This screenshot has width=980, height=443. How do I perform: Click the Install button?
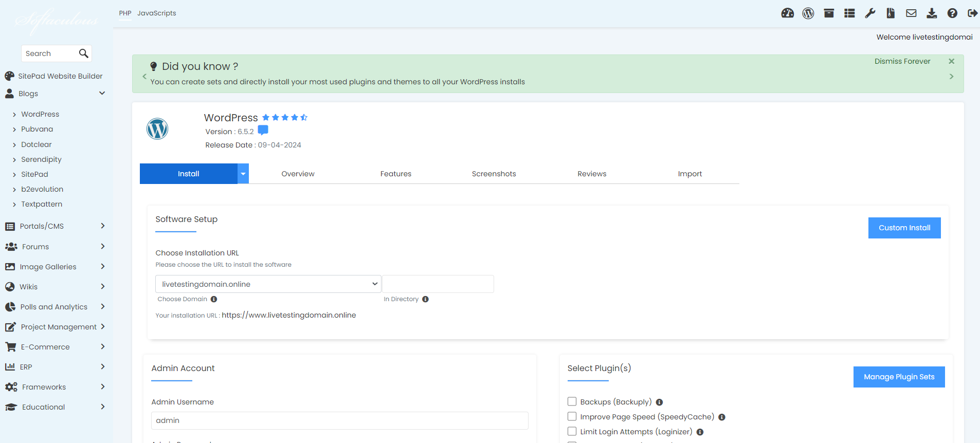point(189,174)
